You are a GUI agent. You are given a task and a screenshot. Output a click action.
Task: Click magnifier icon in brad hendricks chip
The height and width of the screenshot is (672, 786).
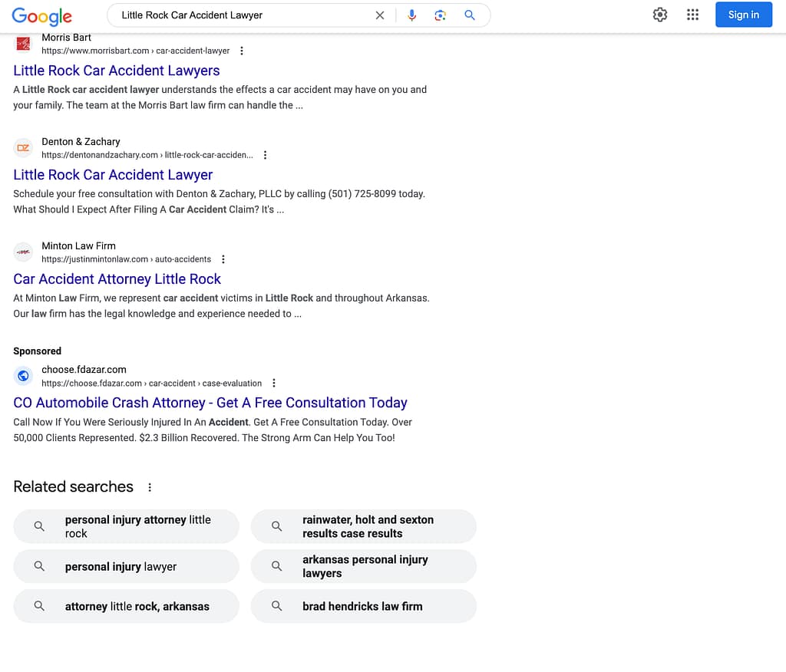(276, 606)
